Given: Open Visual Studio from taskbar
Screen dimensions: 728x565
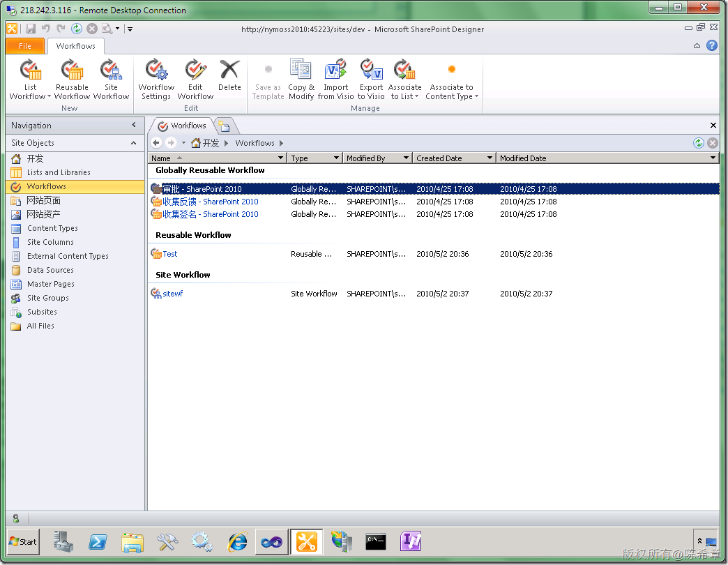Looking at the screenshot, I should pyautogui.click(x=272, y=542).
